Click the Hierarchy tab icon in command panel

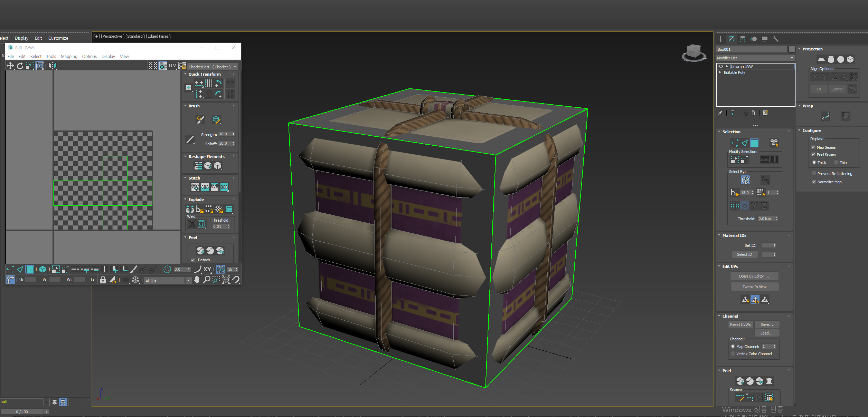[x=742, y=39]
